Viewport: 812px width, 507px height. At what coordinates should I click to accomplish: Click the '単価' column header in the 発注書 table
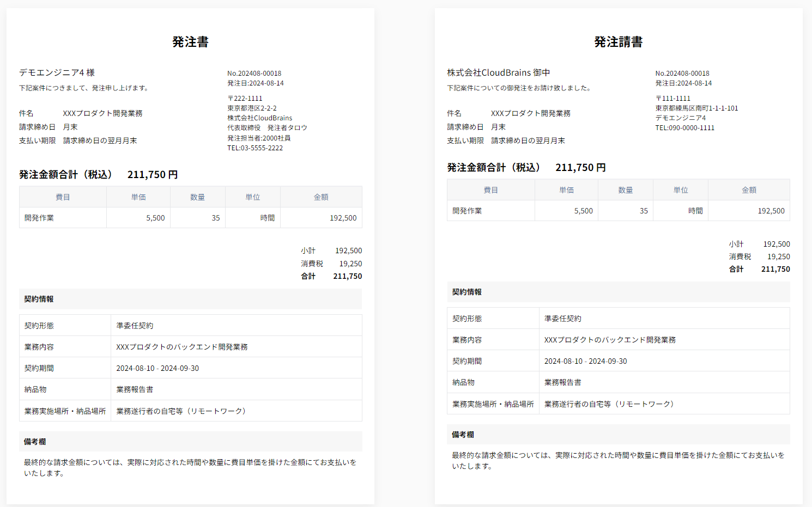pyautogui.click(x=138, y=197)
